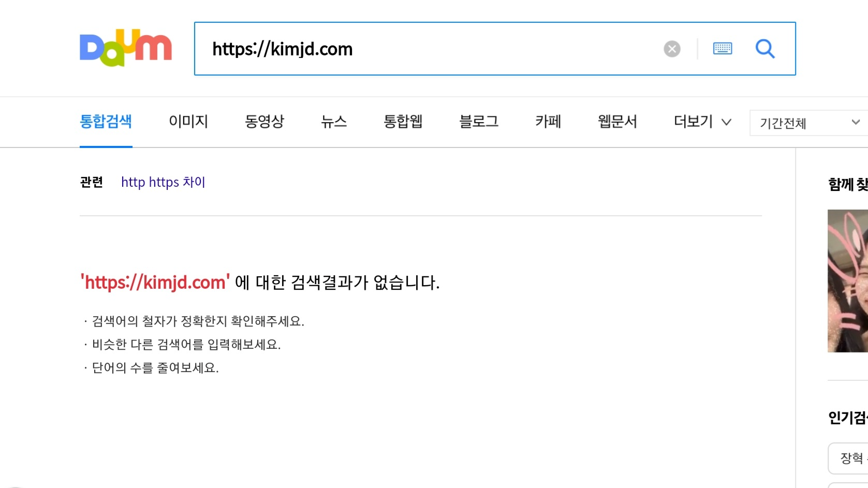This screenshot has height=488, width=868.
Task: Click the 동영상 video search option
Action: point(264,122)
